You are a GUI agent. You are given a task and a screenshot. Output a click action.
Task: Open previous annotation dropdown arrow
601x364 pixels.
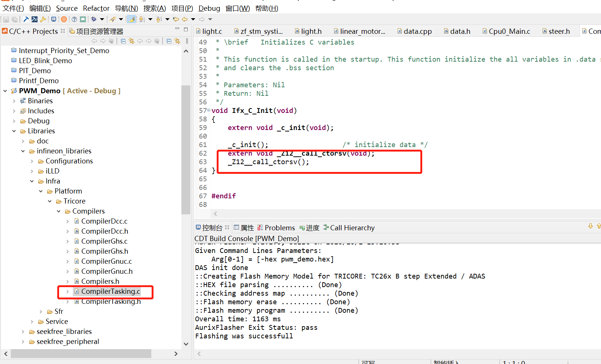[167, 19]
